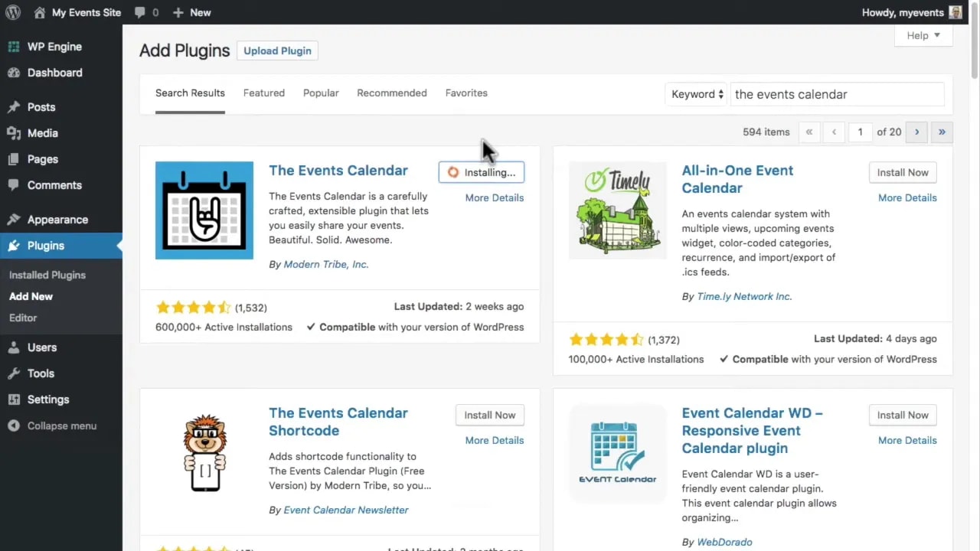This screenshot has height=551, width=980.
Task: Switch to the Popular tab
Action: (x=321, y=93)
